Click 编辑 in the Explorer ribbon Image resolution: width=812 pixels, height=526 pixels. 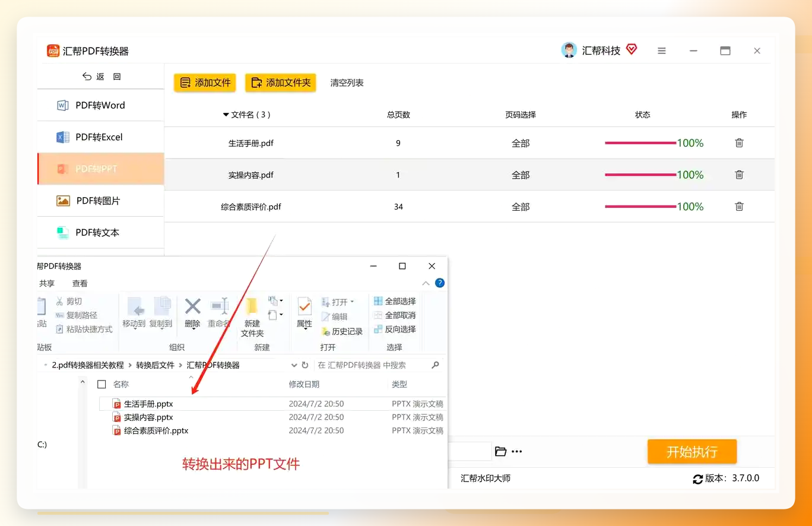click(335, 316)
